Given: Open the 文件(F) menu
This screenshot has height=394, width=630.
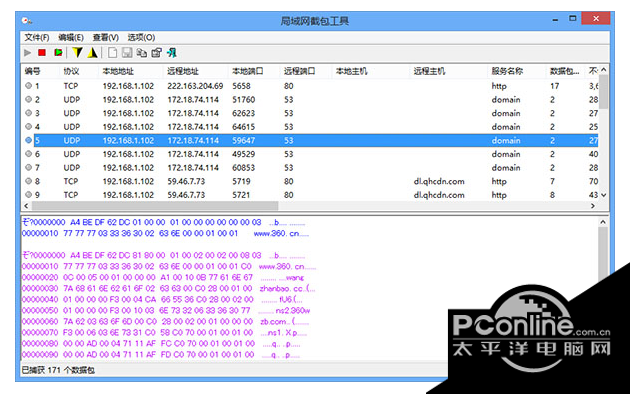Looking at the screenshot, I should (37, 37).
